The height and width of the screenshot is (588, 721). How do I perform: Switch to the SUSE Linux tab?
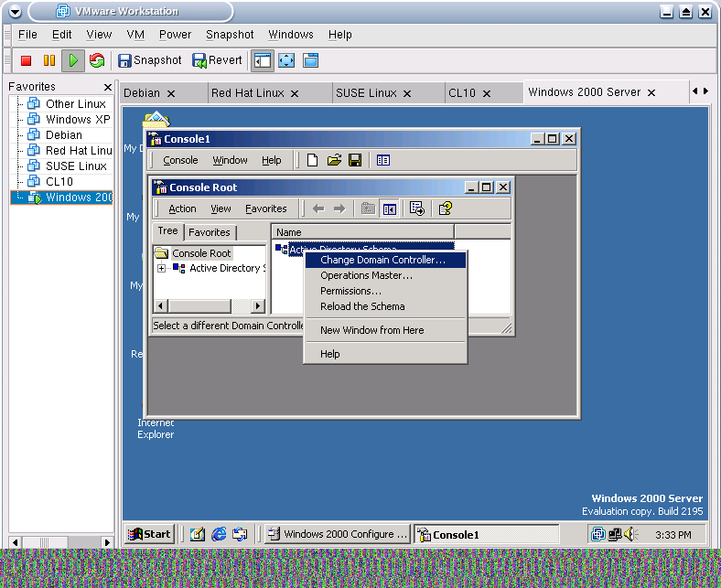pos(366,93)
